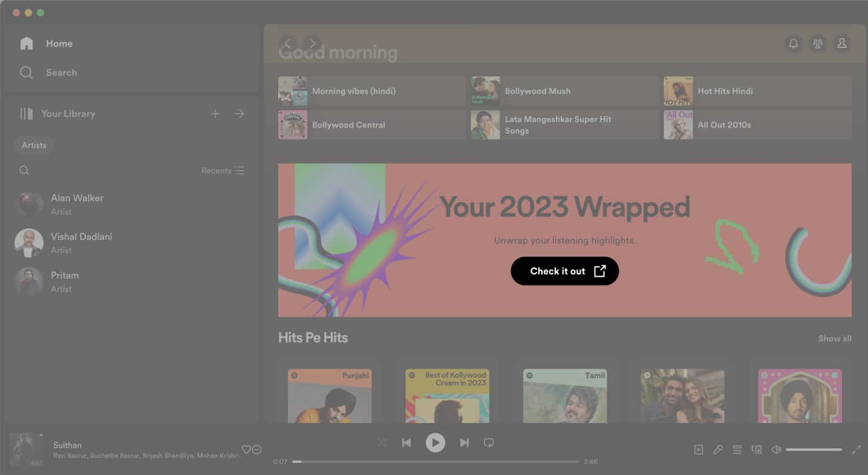Toggle repeat mode

point(489,443)
